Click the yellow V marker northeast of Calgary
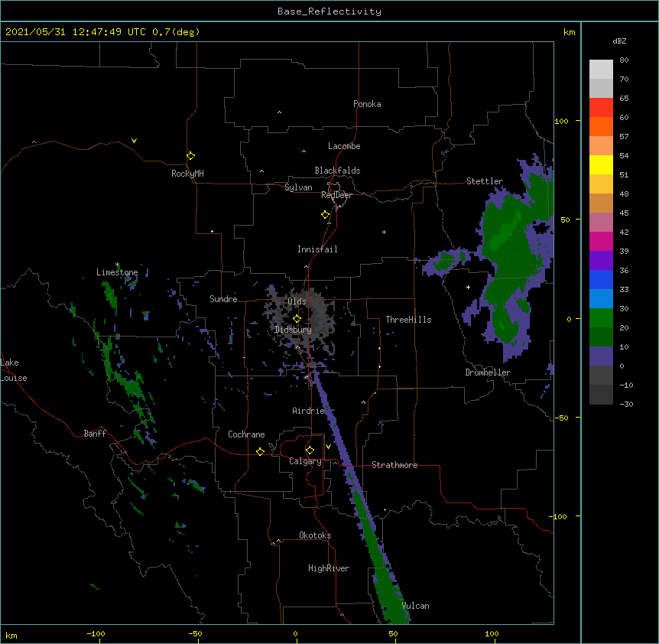Image resolution: width=659 pixels, height=644 pixels. [328, 447]
